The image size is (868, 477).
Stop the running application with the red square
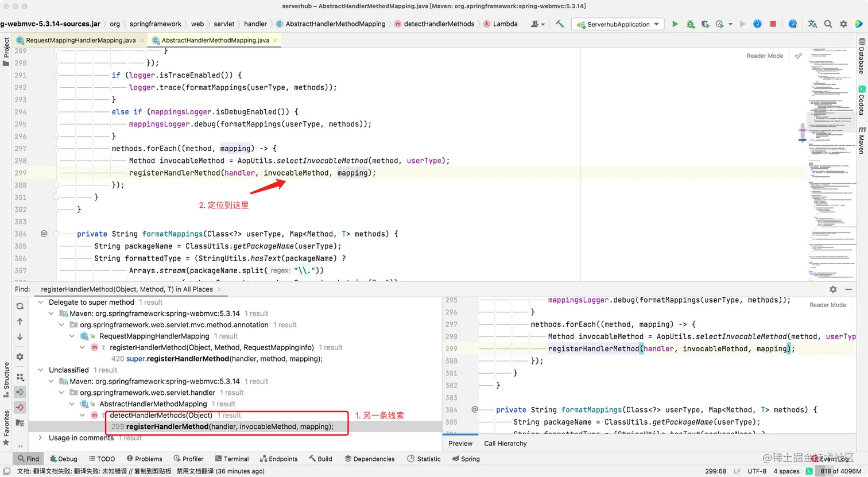(x=773, y=24)
